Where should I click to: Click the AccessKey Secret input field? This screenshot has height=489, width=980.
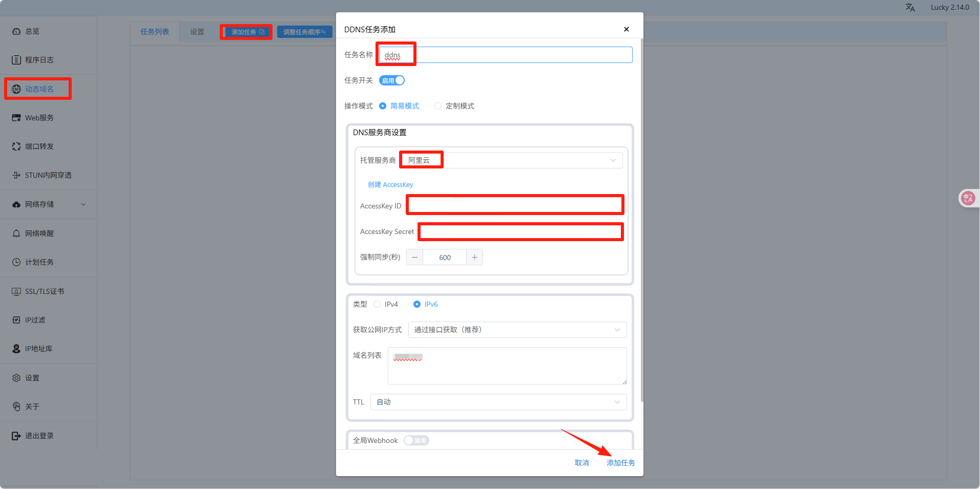(521, 231)
